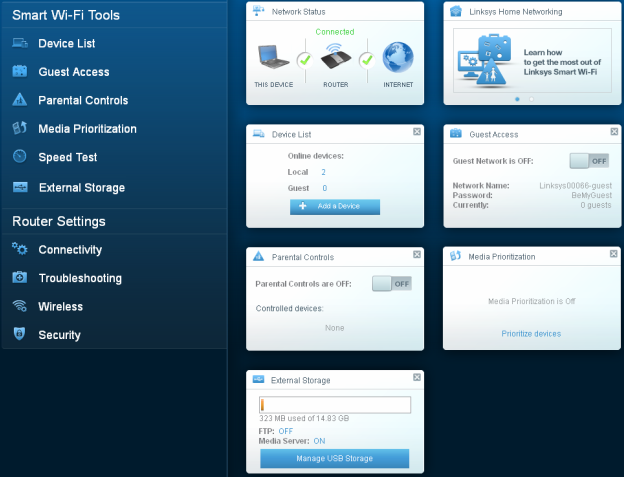This screenshot has width=625, height=477.
Task: Toggle the Parental Controls OFF switch
Action: point(392,284)
